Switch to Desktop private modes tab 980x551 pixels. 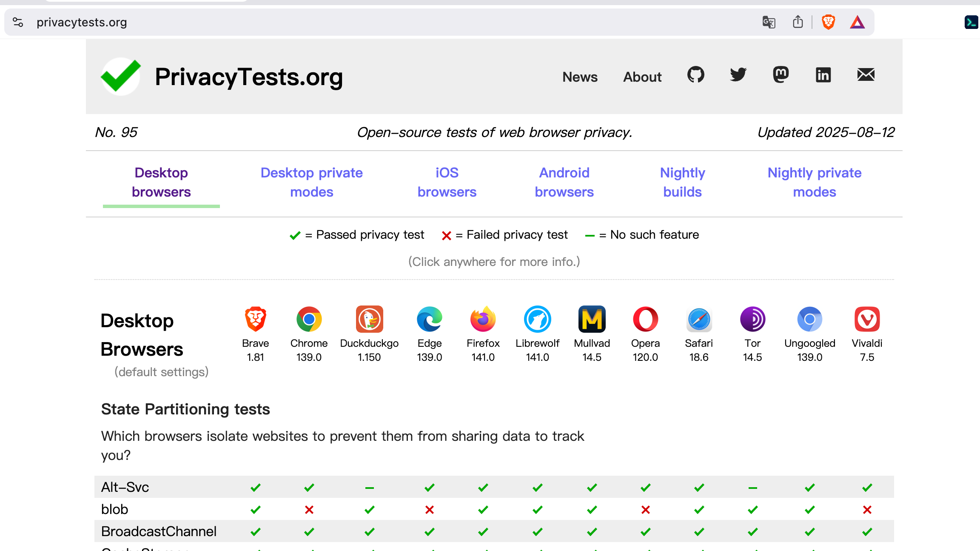click(x=311, y=183)
